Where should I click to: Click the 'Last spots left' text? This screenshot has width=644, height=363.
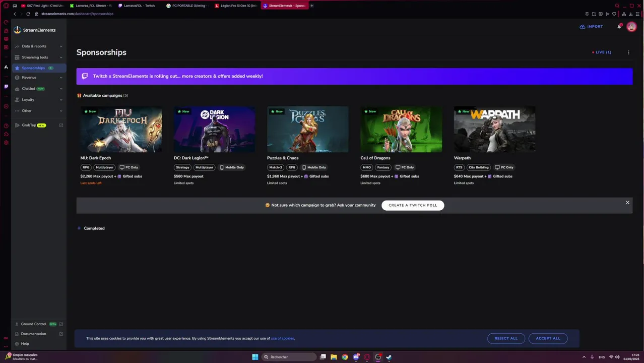(91, 183)
